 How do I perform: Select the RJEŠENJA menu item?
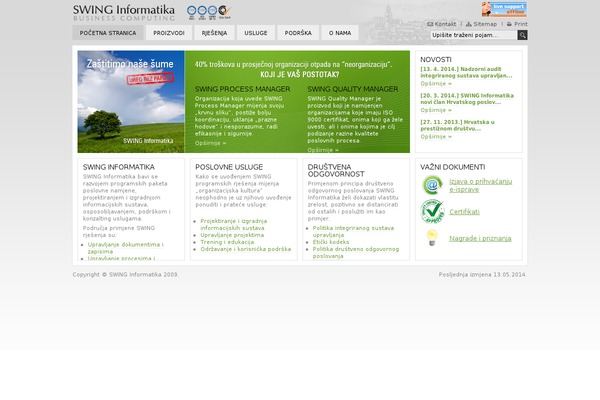214,33
